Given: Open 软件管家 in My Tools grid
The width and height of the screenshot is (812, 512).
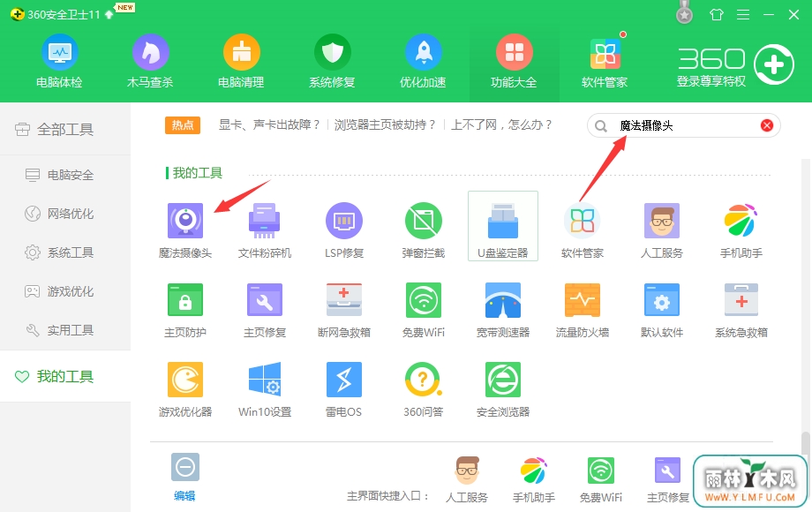Looking at the screenshot, I should (582, 230).
